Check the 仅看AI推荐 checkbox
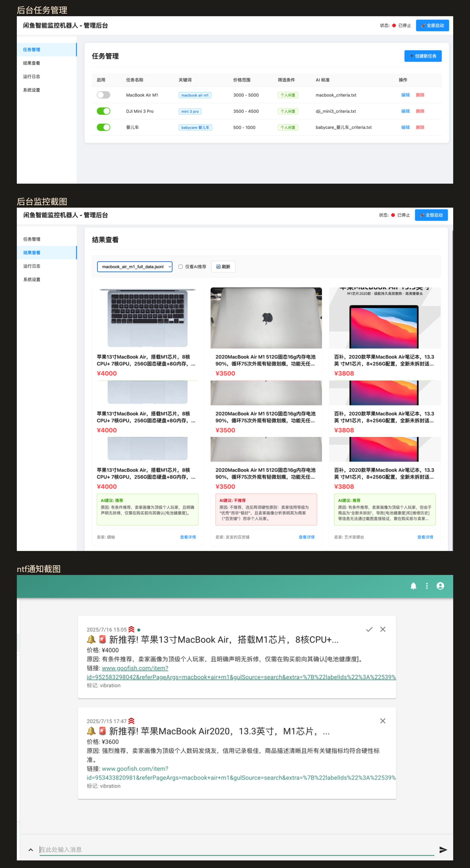Screen dimensions: 470x868 tap(181, 267)
